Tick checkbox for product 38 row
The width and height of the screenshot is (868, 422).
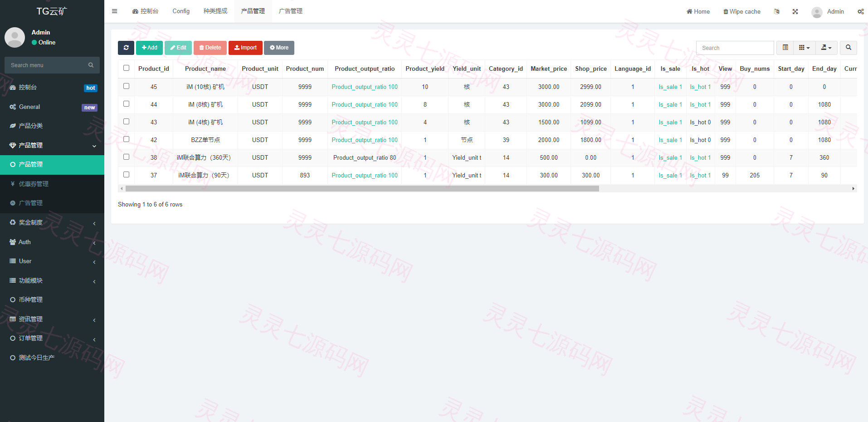(126, 157)
